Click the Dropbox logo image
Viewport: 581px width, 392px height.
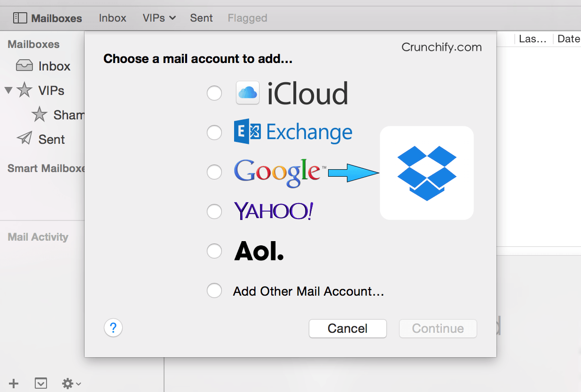click(427, 173)
